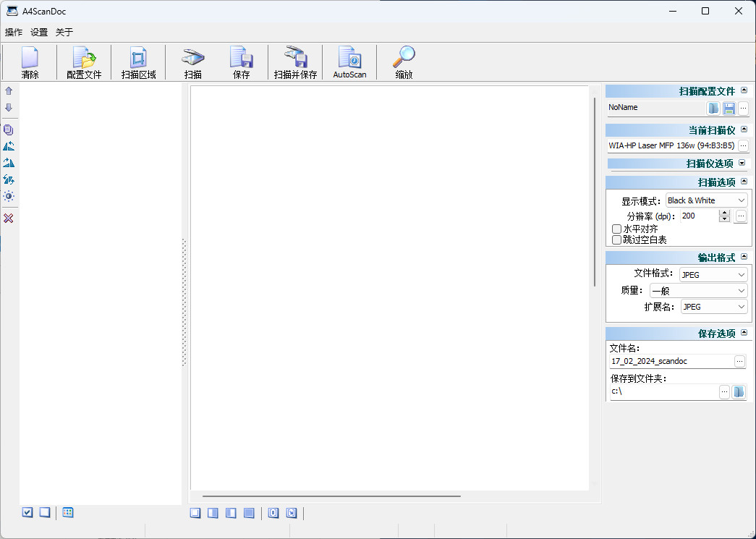The image size is (756, 539).
Task: Click ellipsis button beside WIA-HP Laser scanner
Action: pos(743,145)
